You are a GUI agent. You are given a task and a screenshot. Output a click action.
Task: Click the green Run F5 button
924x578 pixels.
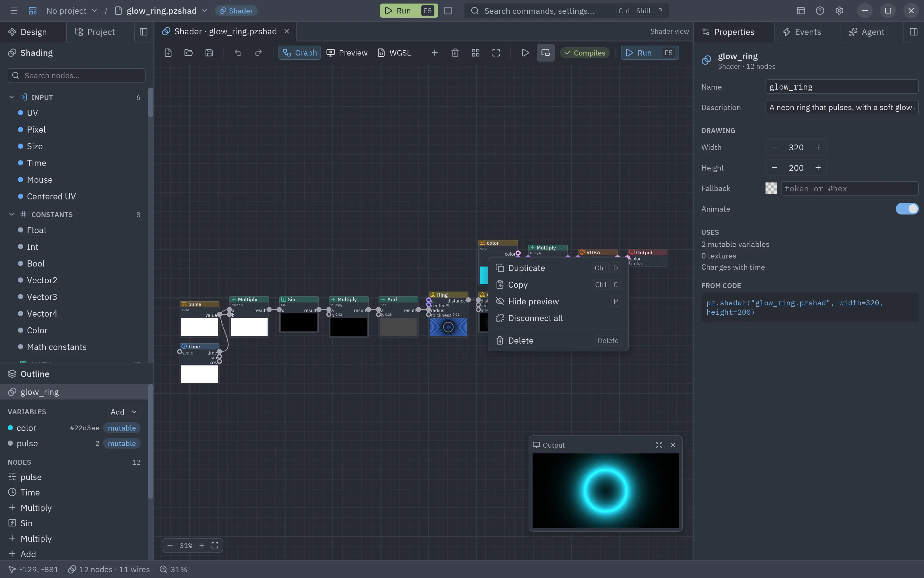[x=409, y=11]
